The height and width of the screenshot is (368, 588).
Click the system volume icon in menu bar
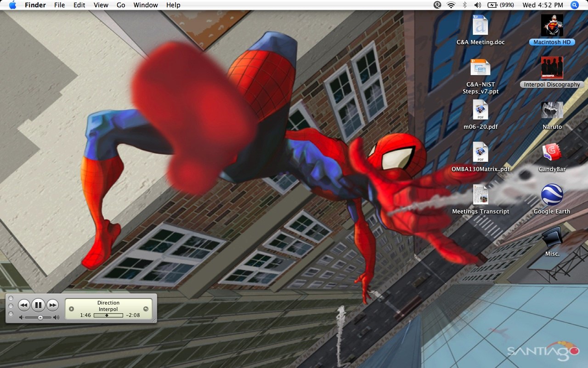pyautogui.click(x=478, y=5)
